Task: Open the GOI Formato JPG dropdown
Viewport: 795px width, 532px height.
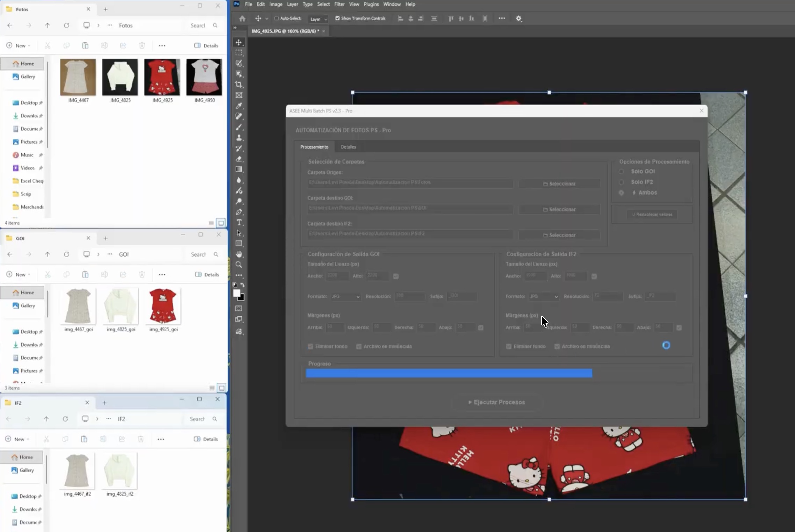Action: [x=345, y=296]
